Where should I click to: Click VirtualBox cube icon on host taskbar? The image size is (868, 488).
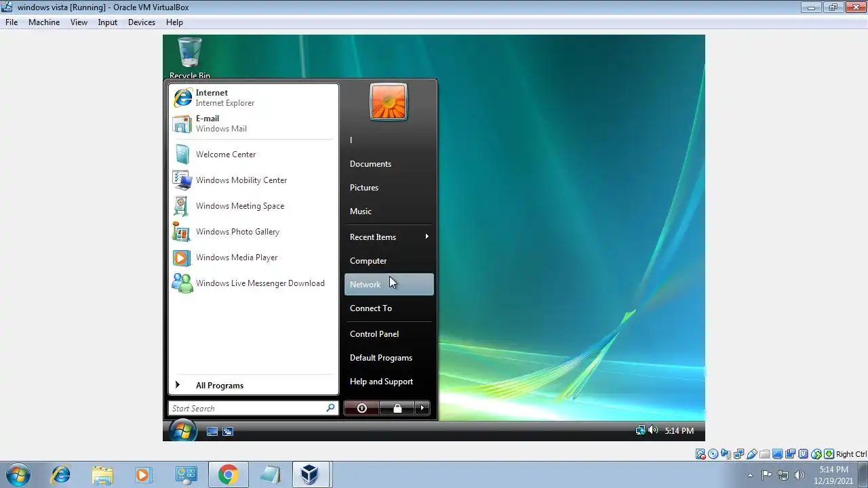[x=311, y=474]
